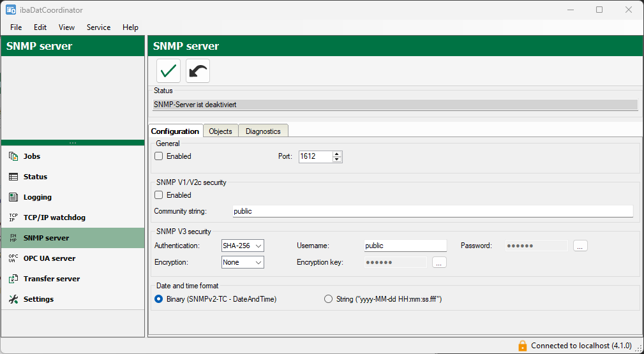
Task: Click the undo arrow button
Action: pos(198,71)
